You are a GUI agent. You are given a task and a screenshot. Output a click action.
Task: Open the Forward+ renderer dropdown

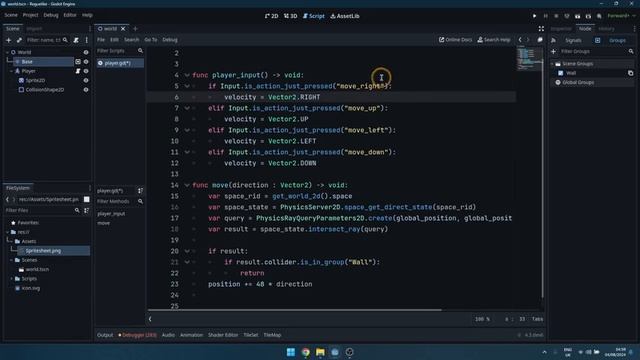[621, 16]
